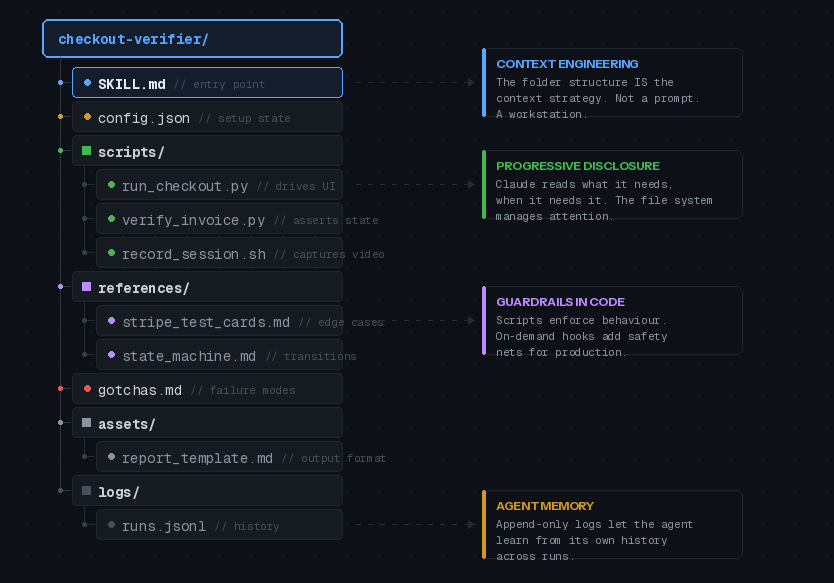Collapse the references/ folder

tap(142, 288)
